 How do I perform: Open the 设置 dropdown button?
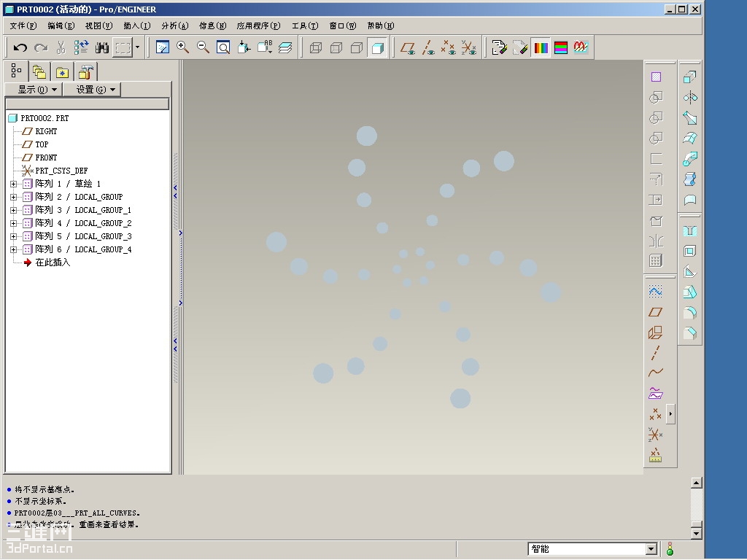click(93, 90)
